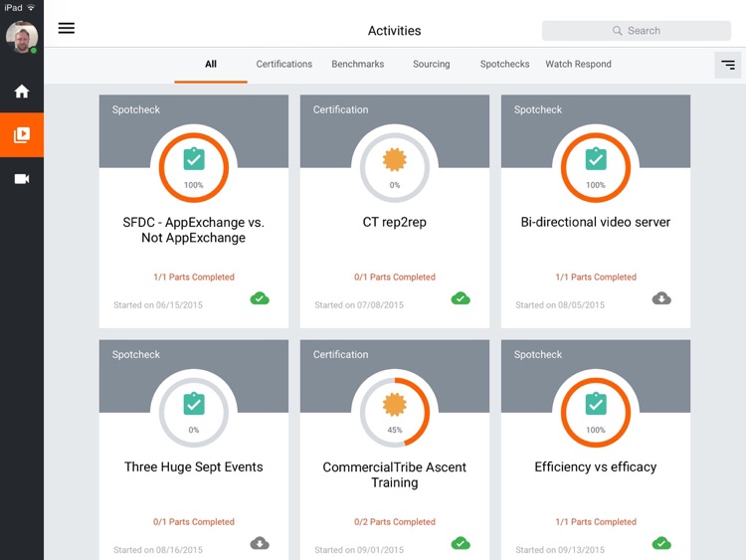Open the Efficiency vs efficacy title

[595, 467]
